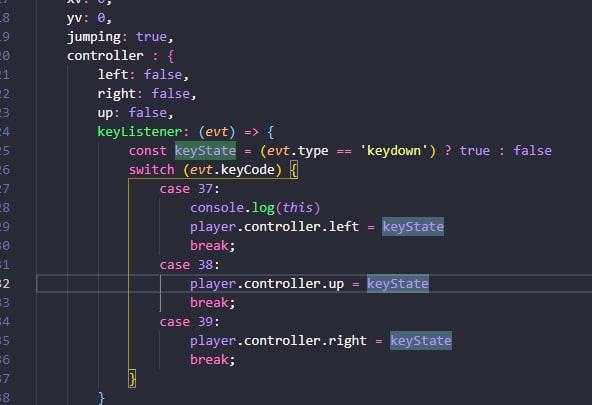
Task: Click keyState assigned to controller.up
Action: pos(398,283)
